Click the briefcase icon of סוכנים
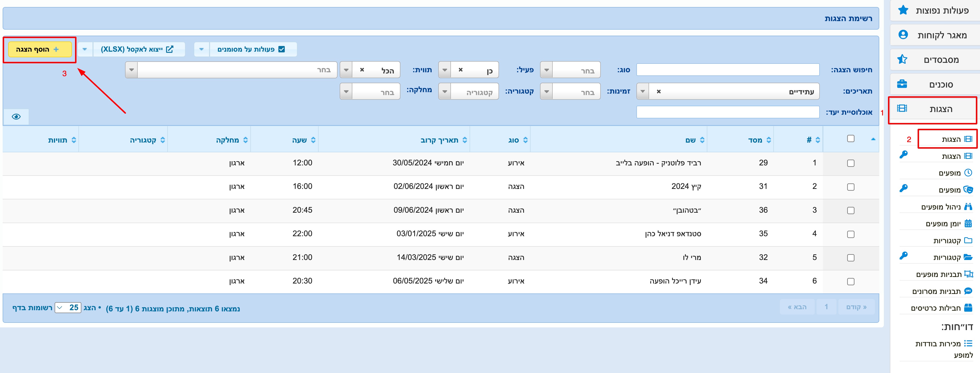Image resolution: width=980 pixels, height=373 pixels. pos(902,84)
